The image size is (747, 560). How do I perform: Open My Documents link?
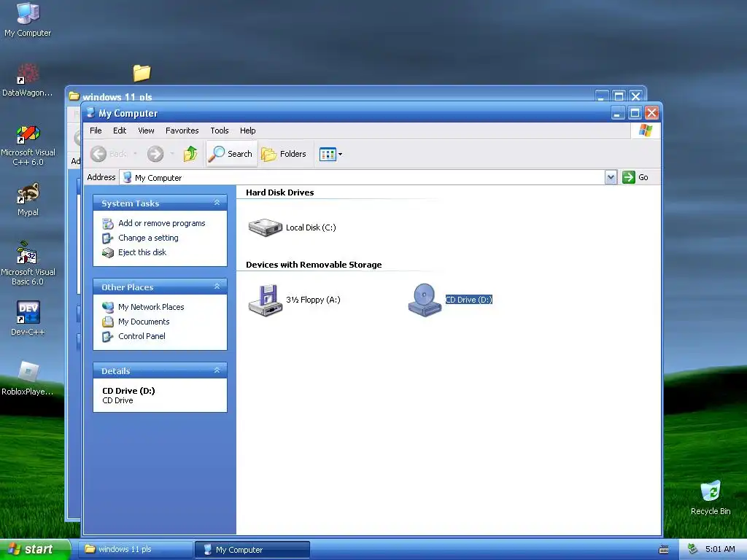coord(144,322)
